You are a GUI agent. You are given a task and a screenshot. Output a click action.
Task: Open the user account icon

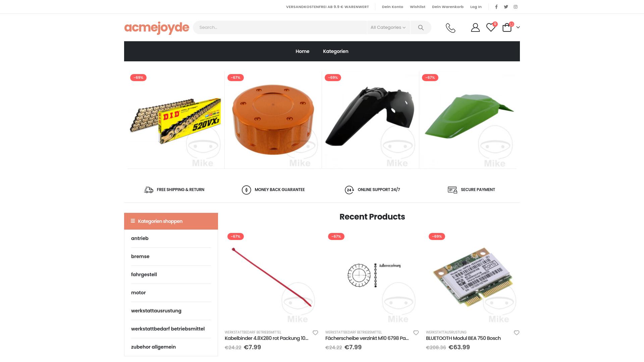(x=475, y=27)
